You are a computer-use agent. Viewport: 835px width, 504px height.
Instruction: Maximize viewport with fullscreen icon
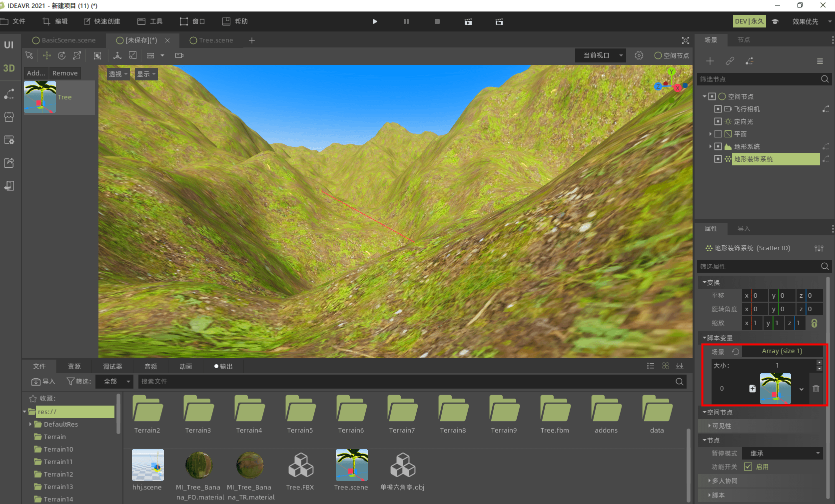point(686,40)
